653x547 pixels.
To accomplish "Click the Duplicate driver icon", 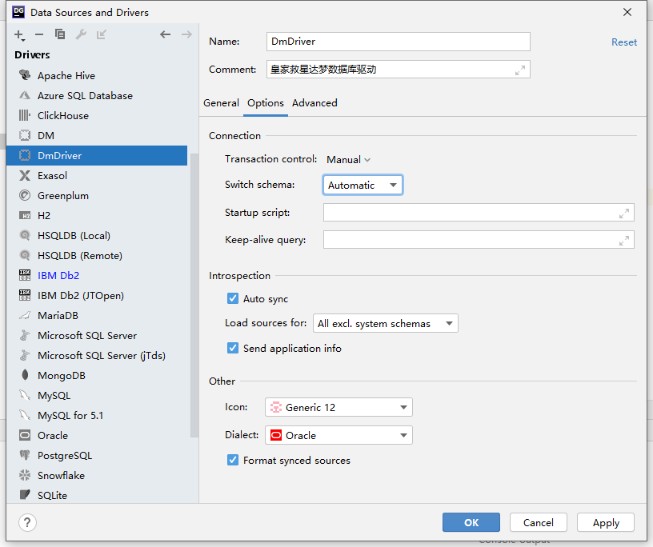I will (60, 34).
